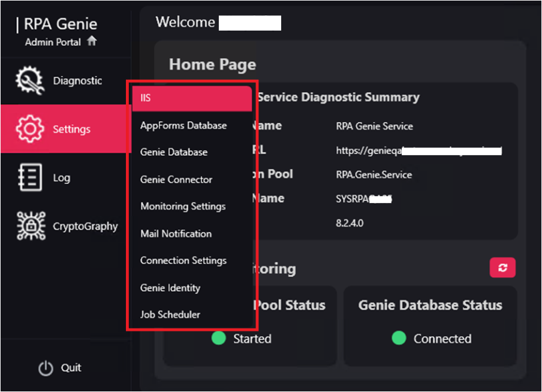Click the Settings gear icon

[x=29, y=129]
